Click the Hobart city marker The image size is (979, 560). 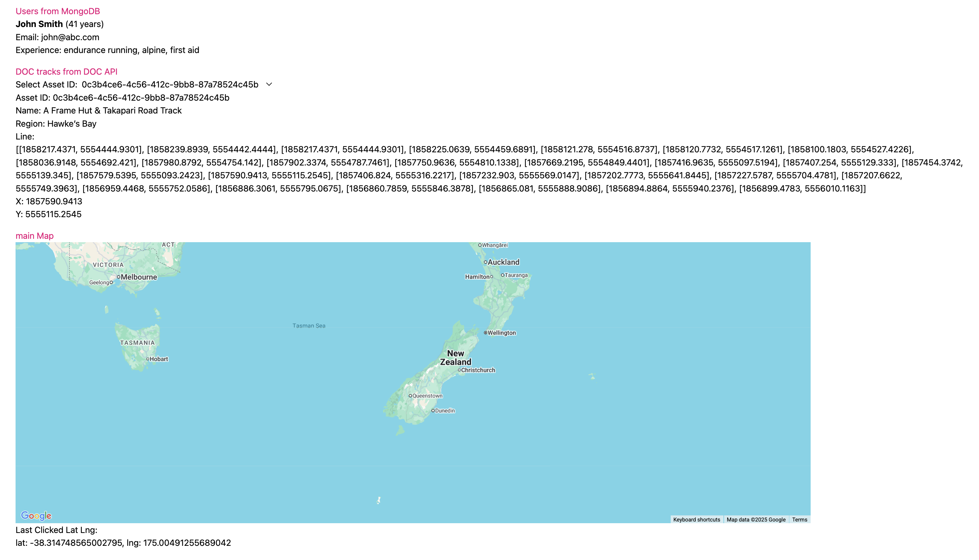[148, 359]
